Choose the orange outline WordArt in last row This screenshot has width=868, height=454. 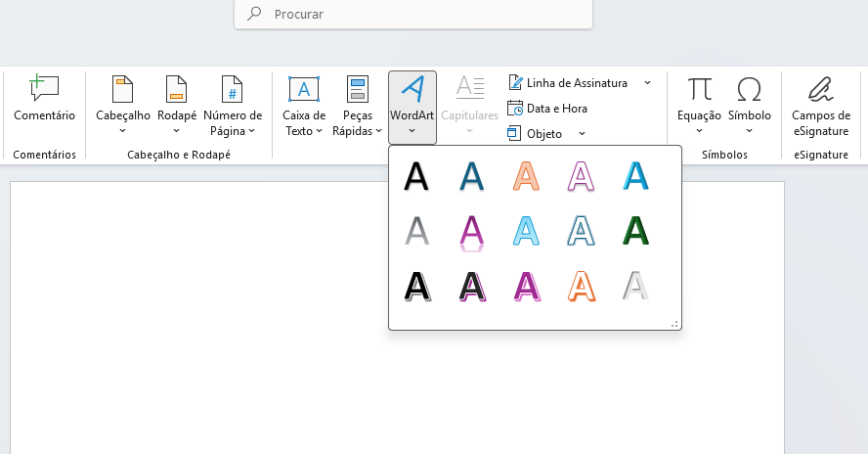pos(581,286)
